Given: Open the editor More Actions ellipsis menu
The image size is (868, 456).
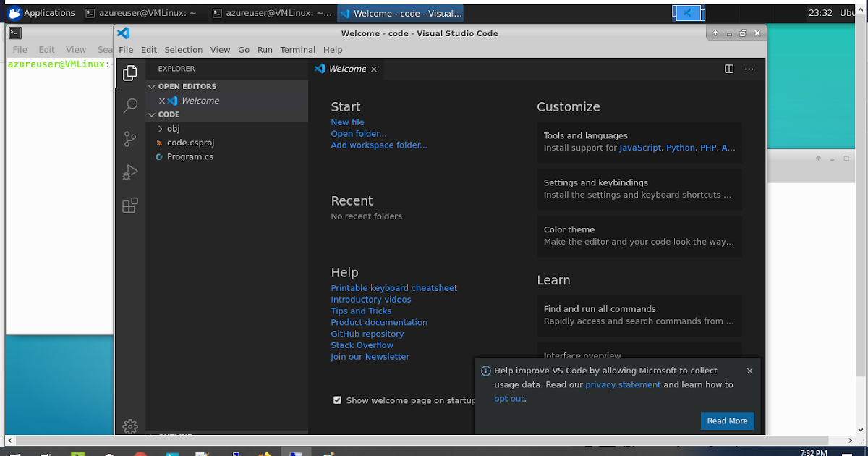Looking at the screenshot, I should click(749, 68).
